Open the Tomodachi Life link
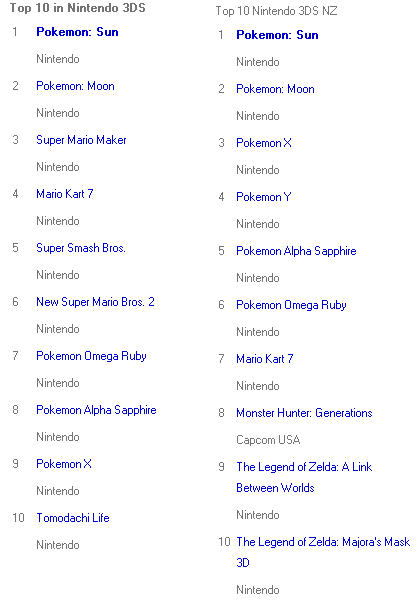The width and height of the screenshot is (417, 604). [x=73, y=517]
